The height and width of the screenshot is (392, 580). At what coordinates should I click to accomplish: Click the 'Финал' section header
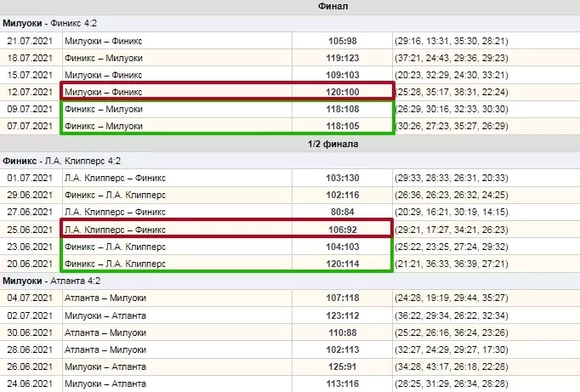coord(333,6)
